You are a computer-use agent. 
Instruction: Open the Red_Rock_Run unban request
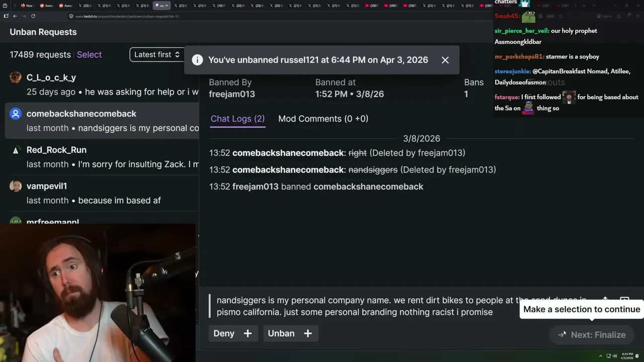tap(102, 157)
